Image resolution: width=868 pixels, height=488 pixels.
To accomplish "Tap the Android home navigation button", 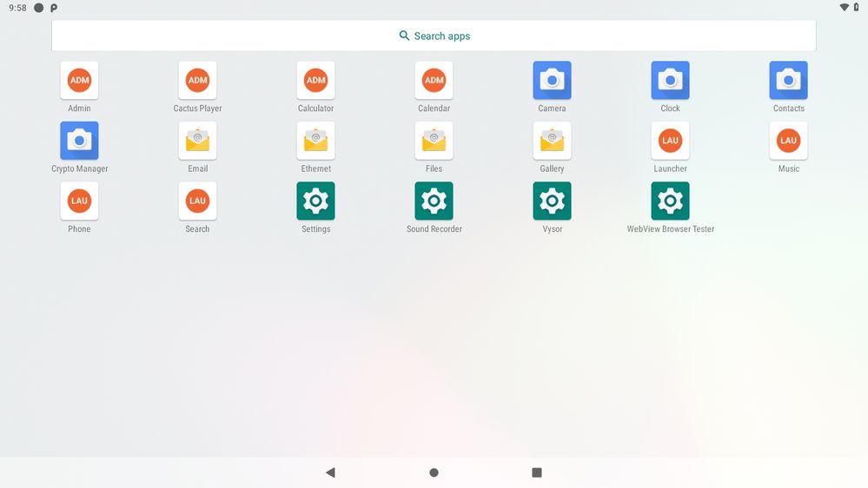I will [434, 472].
